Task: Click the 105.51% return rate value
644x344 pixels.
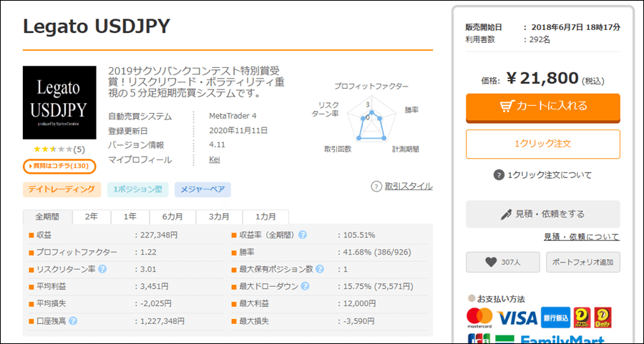Action: (359, 235)
